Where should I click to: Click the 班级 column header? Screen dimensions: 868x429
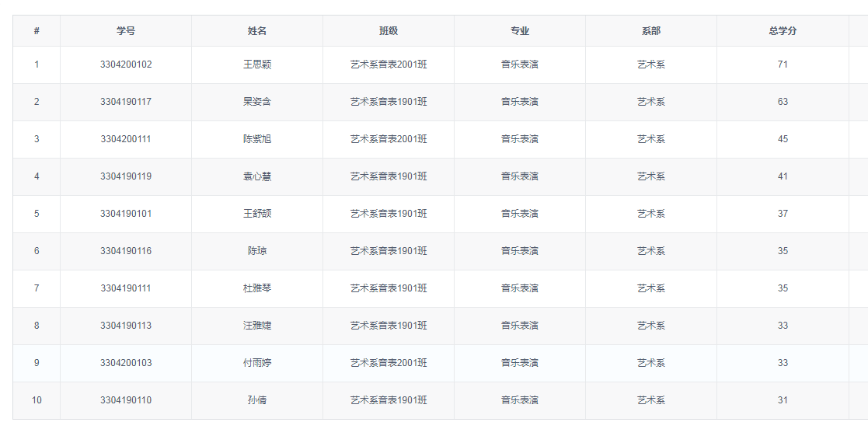click(x=389, y=31)
